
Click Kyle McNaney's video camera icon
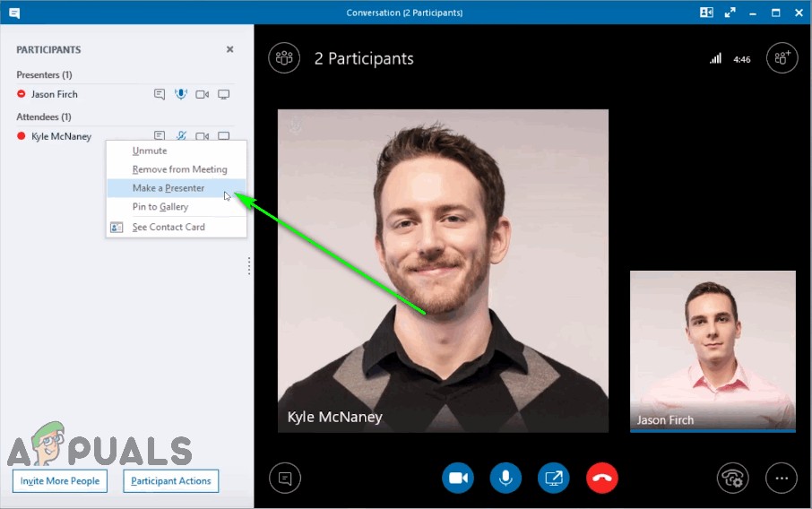202,135
